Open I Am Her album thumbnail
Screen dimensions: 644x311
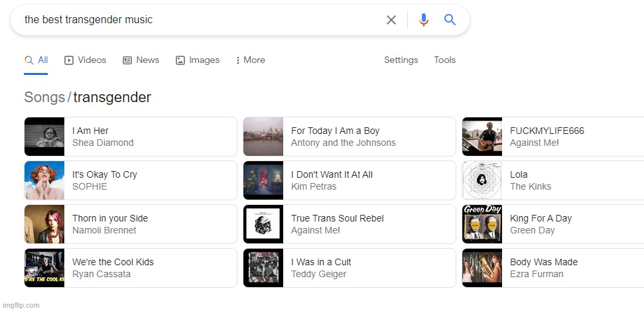(x=44, y=137)
